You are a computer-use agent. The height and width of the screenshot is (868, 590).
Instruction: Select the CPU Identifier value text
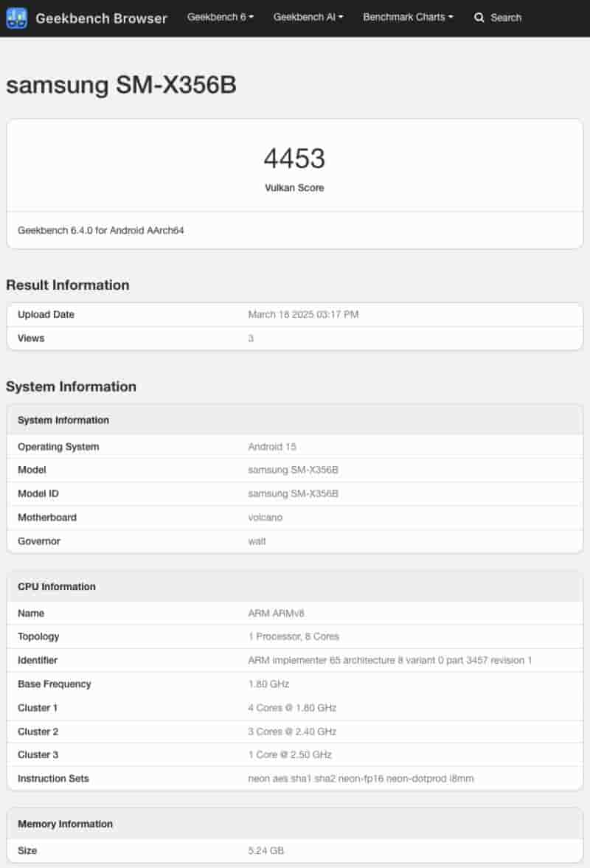[x=389, y=661]
